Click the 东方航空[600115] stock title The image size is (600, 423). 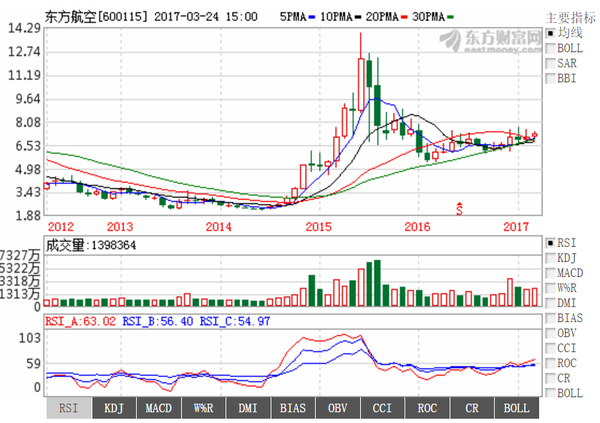tap(96, 17)
